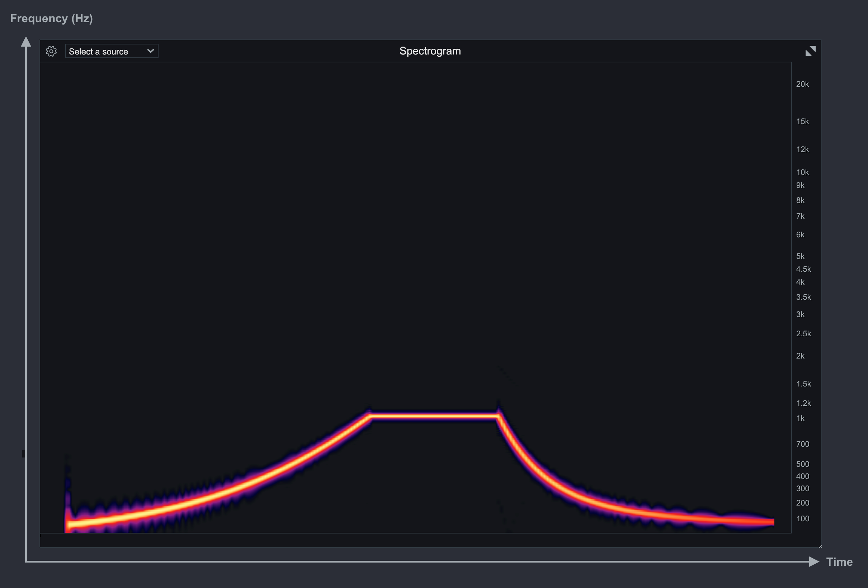Viewport: 868px width, 588px height.
Task: Click the Spectrogram panel title
Action: tap(430, 51)
